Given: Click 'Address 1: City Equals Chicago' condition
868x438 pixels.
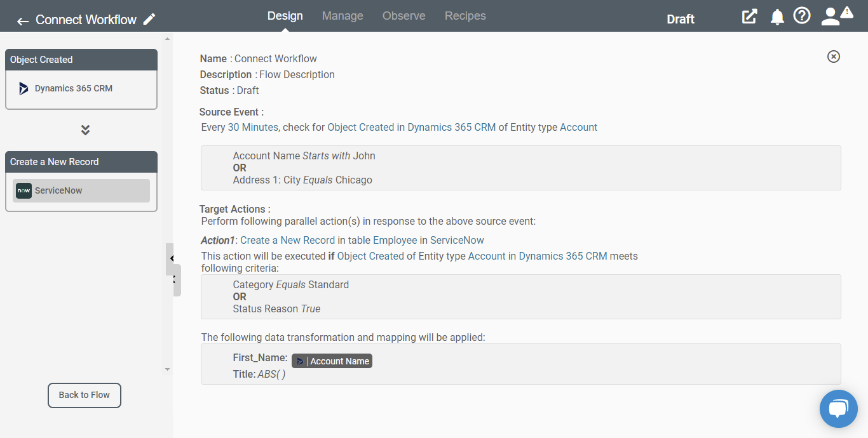Looking at the screenshot, I should (302, 180).
